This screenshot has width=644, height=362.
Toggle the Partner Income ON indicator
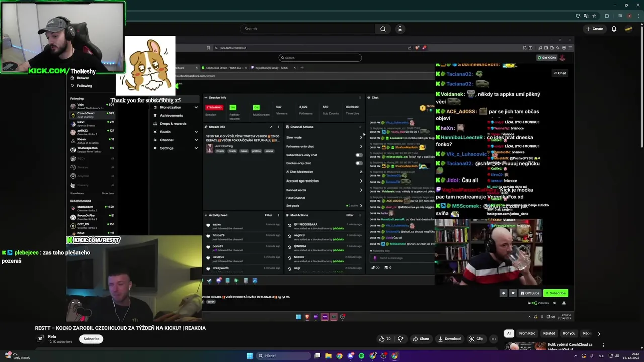(233, 107)
